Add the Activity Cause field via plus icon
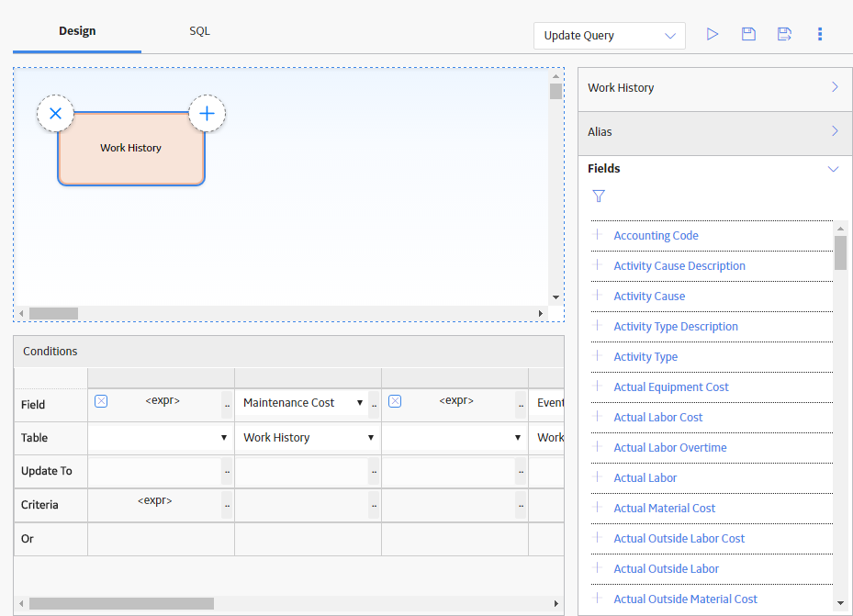Screen dimensions: 853x616 (598, 296)
